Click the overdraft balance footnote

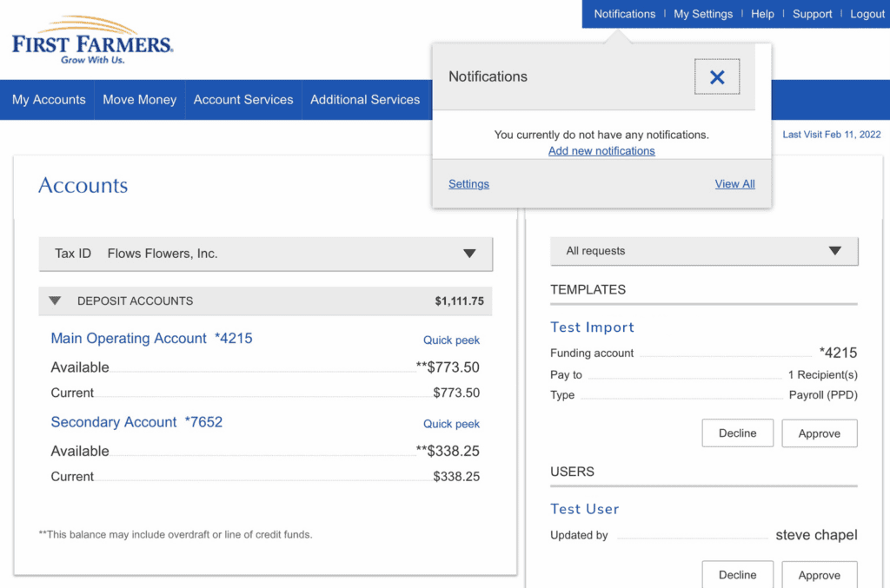[176, 535]
